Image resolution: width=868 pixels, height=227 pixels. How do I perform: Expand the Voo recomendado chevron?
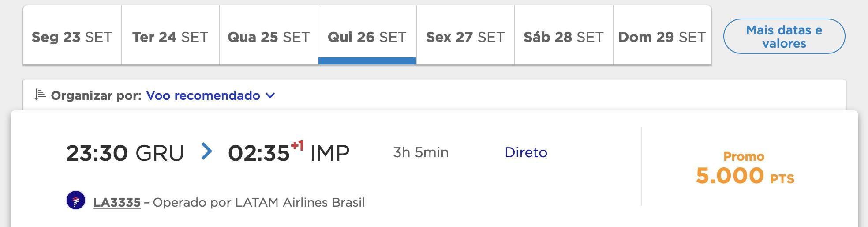[x=270, y=95]
